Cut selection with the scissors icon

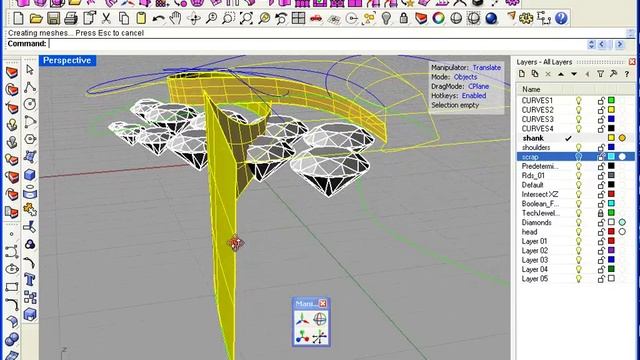[x=106, y=18]
